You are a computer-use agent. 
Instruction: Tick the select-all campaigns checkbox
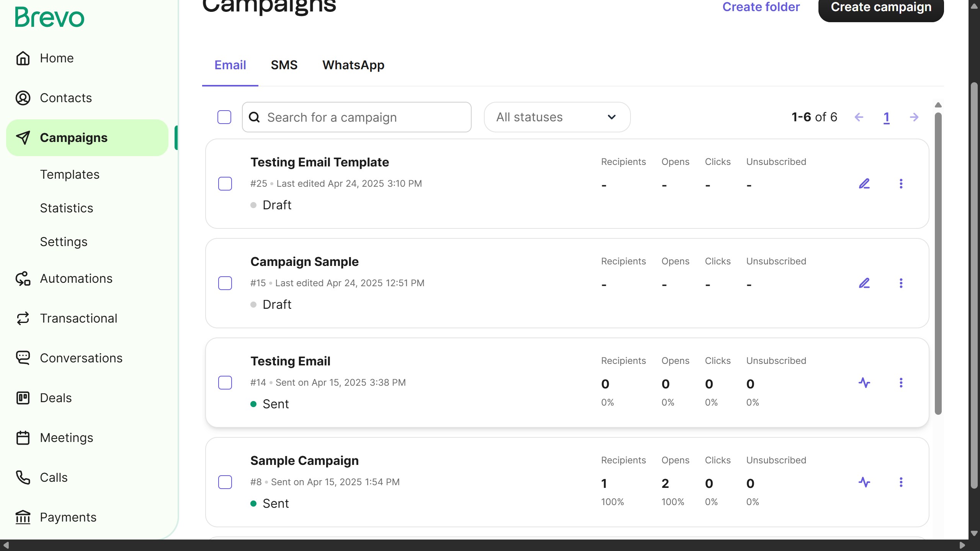(x=224, y=117)
